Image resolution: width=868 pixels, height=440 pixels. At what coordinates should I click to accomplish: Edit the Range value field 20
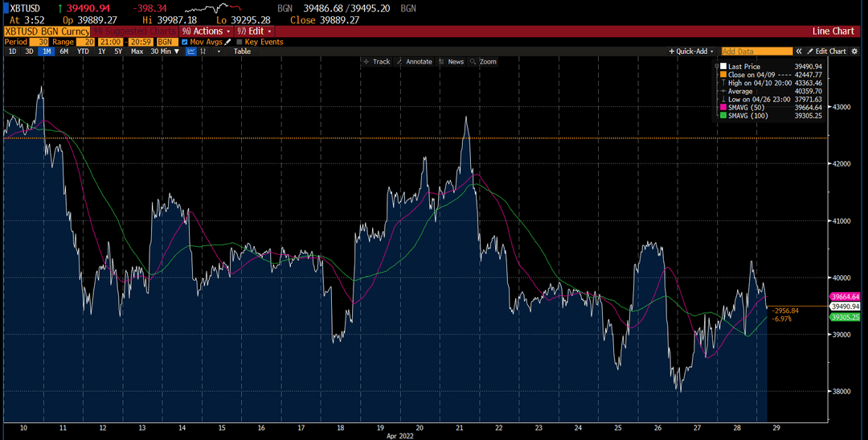coord(84,42)
